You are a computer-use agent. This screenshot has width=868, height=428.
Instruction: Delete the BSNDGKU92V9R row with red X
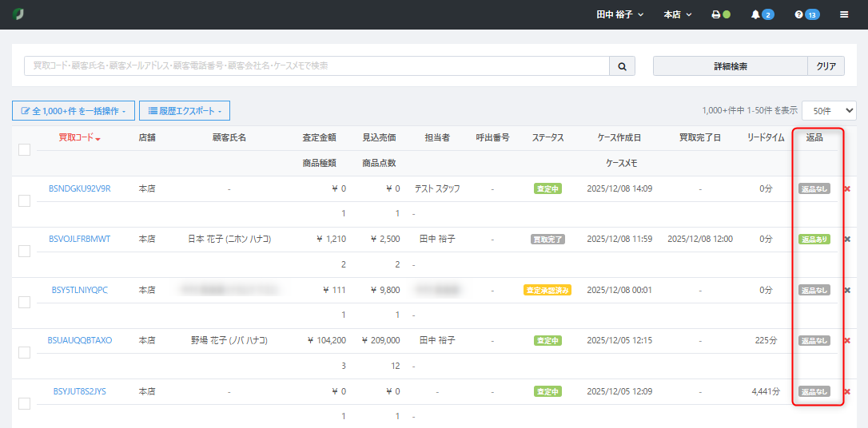(847, 188)
